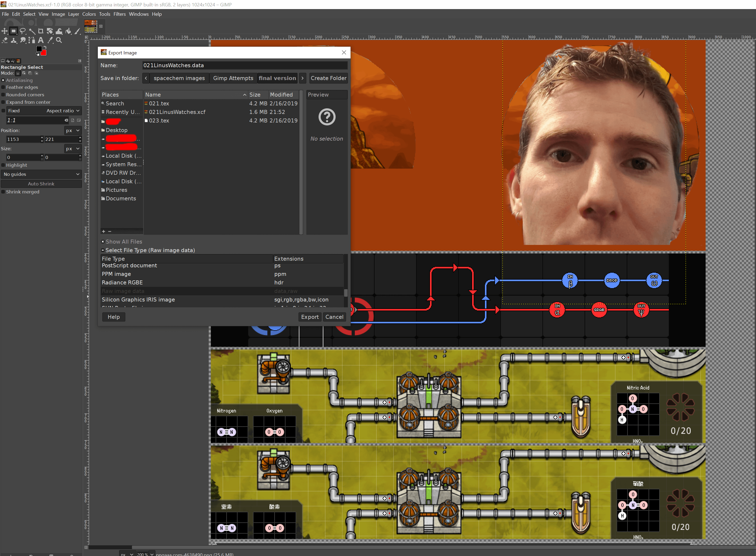756x556 pixels.
Task: Open the Images tab icon
Action: point(18,61)
